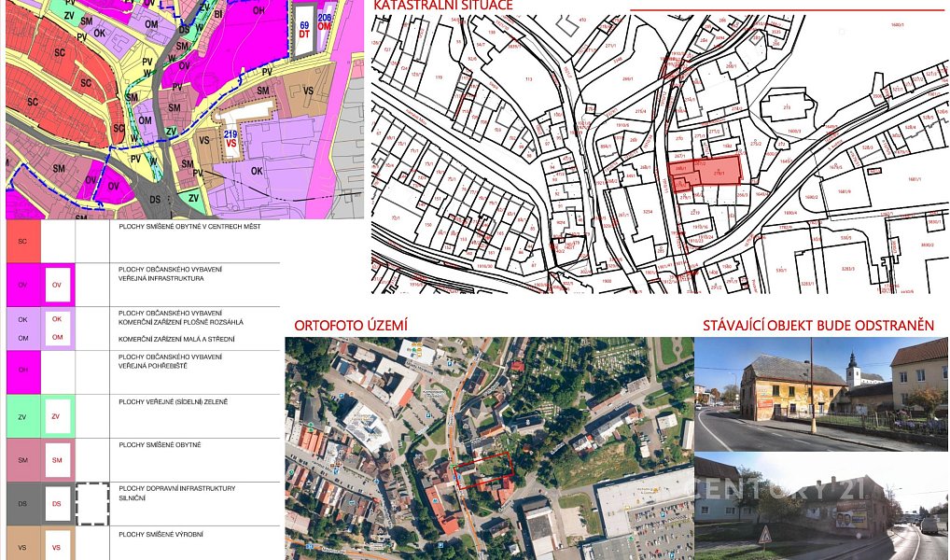Image resolution: width=950 pixels, height=560 pixels.
Task: Select the white ZV box in legend
Action: click(x=56, y=416)
